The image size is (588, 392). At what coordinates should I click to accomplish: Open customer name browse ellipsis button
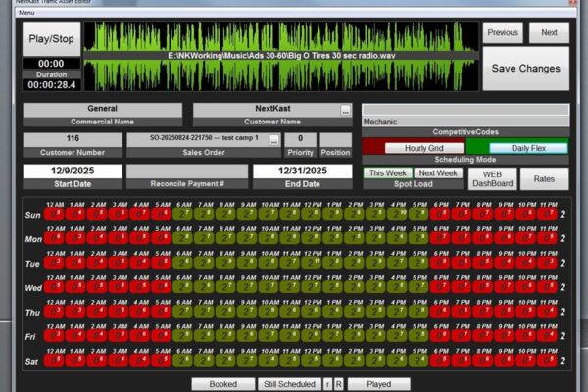tap(345, 111)
